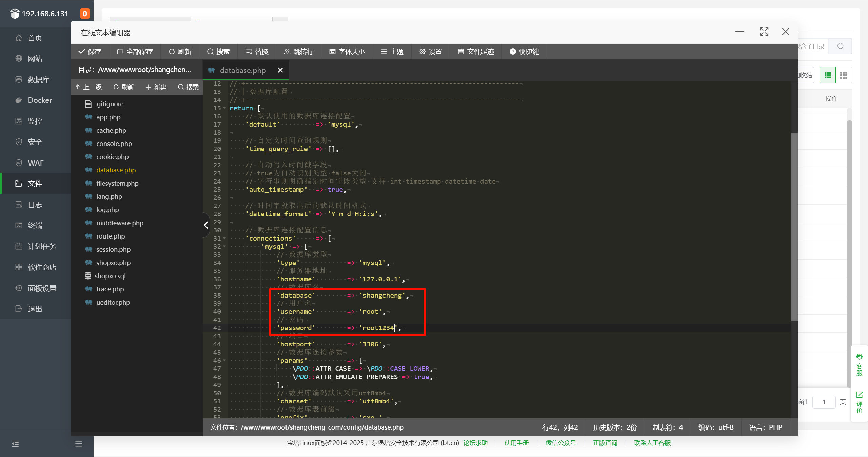Screen dimensions: 868x457
Task: Close the database.php tab
Action: click(280, 70)
